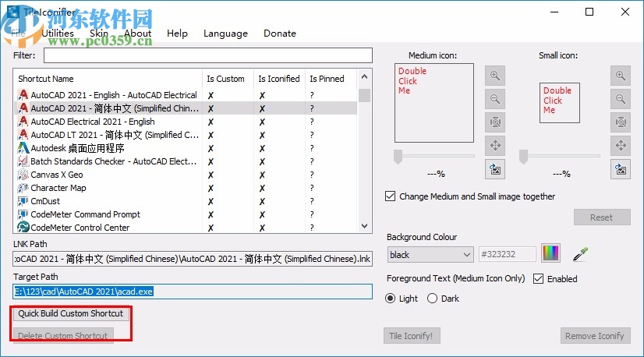The height and width of the screenshot is (357, 644).
Task: Sort by Is Iconified column header
Action: pos(279,79)
